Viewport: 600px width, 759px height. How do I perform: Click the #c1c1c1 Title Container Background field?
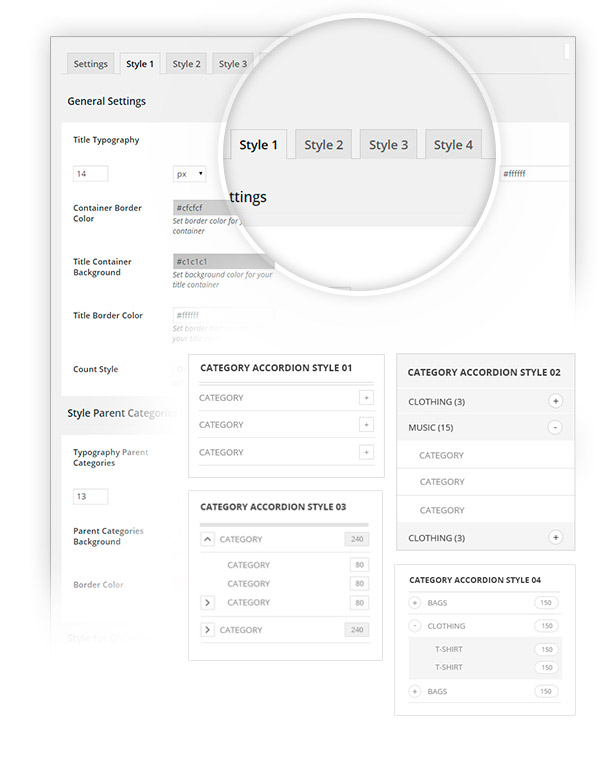pos(222,262)
